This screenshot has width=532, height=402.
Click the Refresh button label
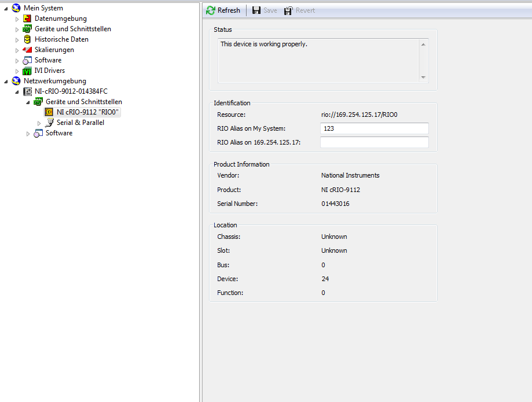pos(229,10)
